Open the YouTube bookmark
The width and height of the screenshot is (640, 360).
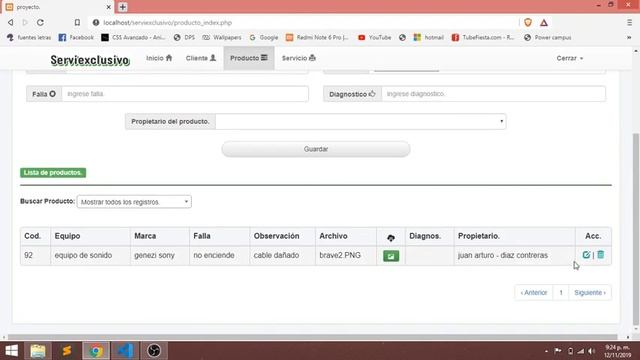coord(374,38)
